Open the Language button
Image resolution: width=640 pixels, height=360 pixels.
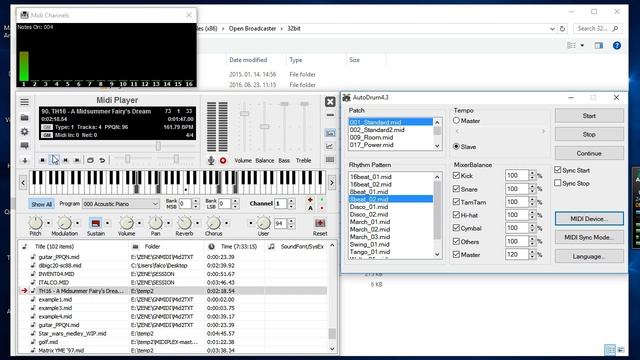[x=589, y=256]
